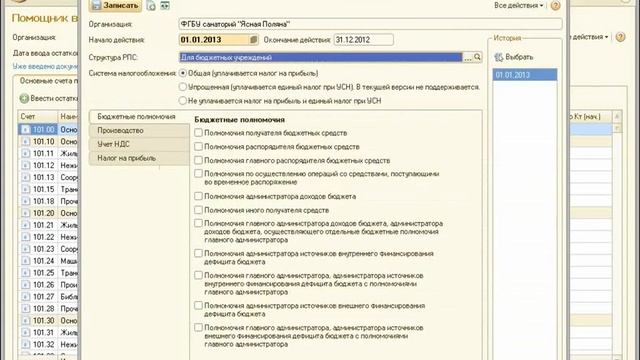Click the icon left of Выбрать in История
640x360 pixels.
[x=498, y=58]
